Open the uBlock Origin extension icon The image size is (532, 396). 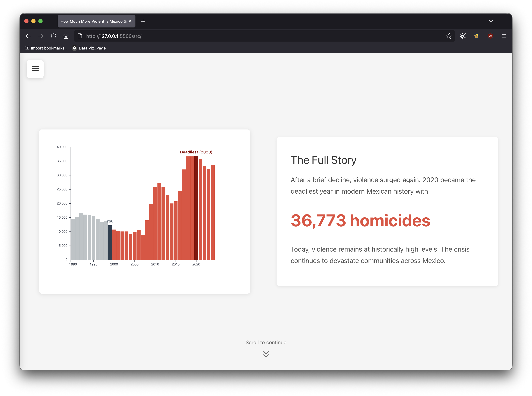point(490,36)
